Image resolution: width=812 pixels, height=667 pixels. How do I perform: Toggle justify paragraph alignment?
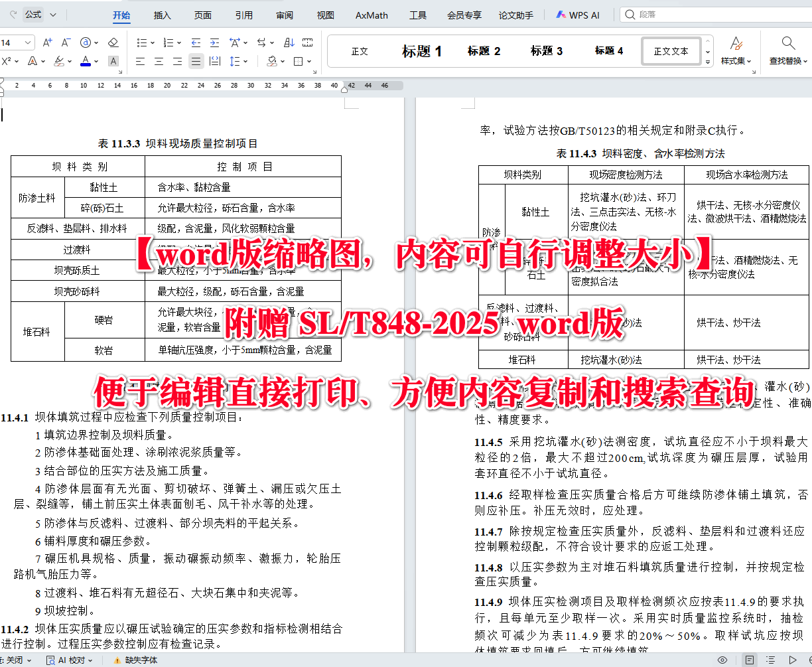coord(197,60)
